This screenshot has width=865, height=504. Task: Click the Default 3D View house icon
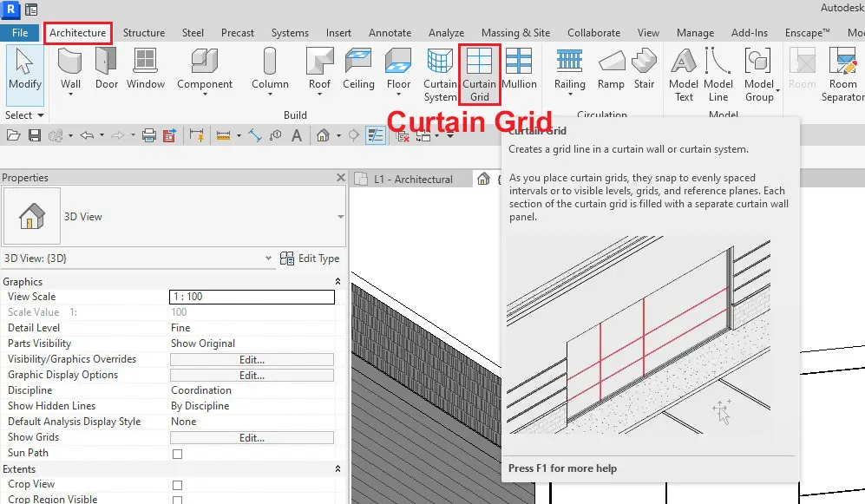click(324, 135)
